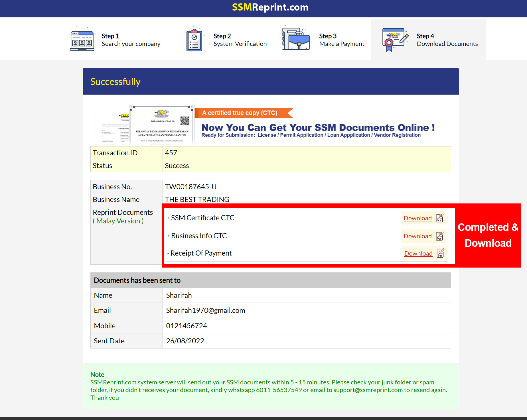
Task: Click the Step 4 certificate download icon
Action: tap(395, 40)
